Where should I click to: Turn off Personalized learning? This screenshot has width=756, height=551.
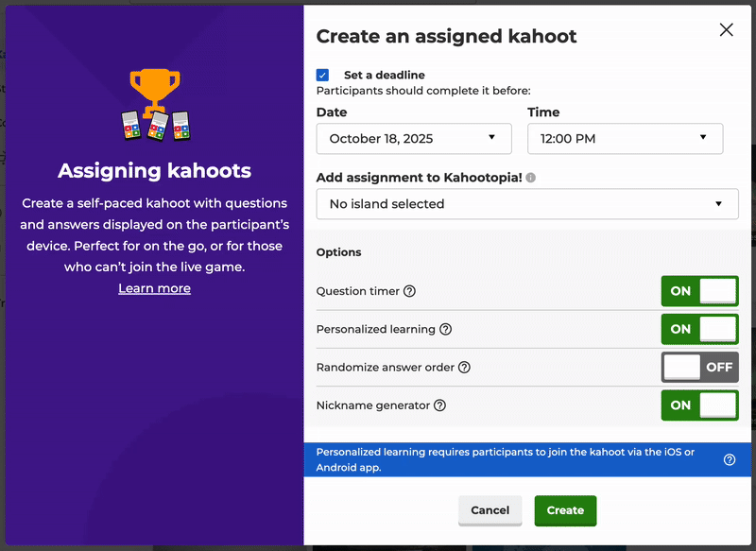click(x=699, y=329)
